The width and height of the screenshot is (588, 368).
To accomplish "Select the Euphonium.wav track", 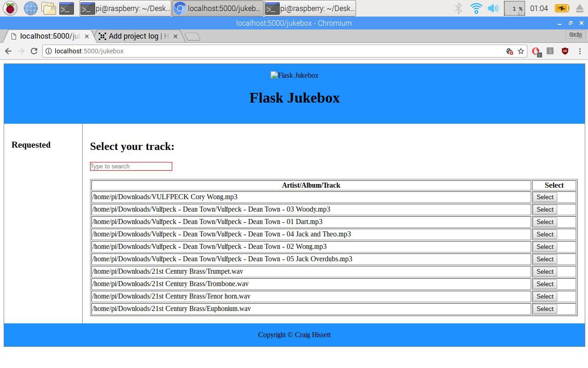I will point(545,309).
